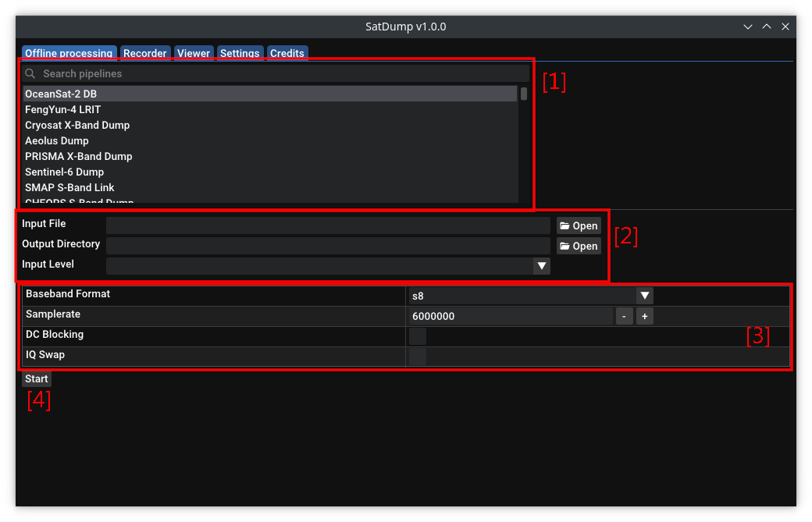Image resolution: width=812 pixels, height=522 pixels.
Task: Maximize the SatDump window
Action: pyautogui.click(x=767, y=27)
